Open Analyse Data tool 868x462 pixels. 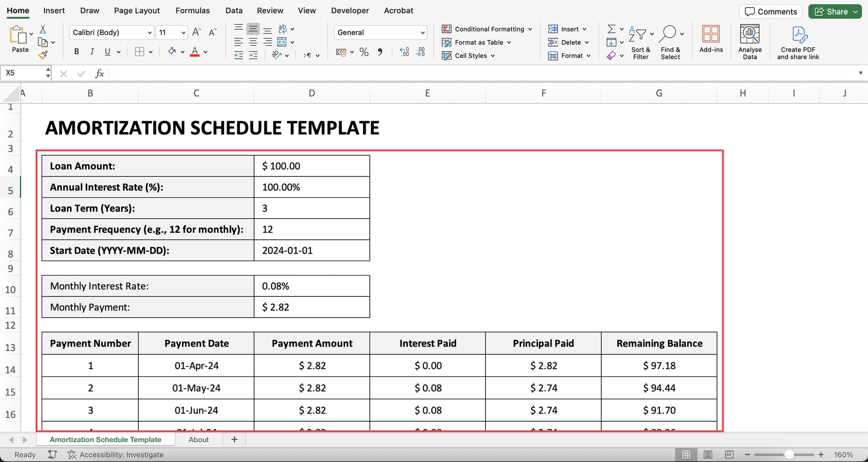[750, 42]
